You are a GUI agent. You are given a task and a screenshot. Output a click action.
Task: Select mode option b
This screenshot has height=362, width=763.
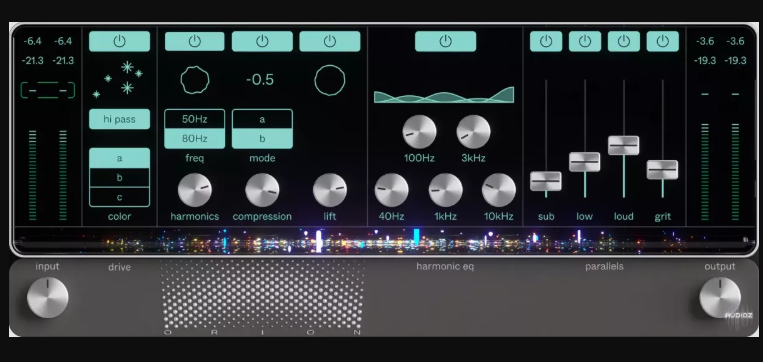262,139
